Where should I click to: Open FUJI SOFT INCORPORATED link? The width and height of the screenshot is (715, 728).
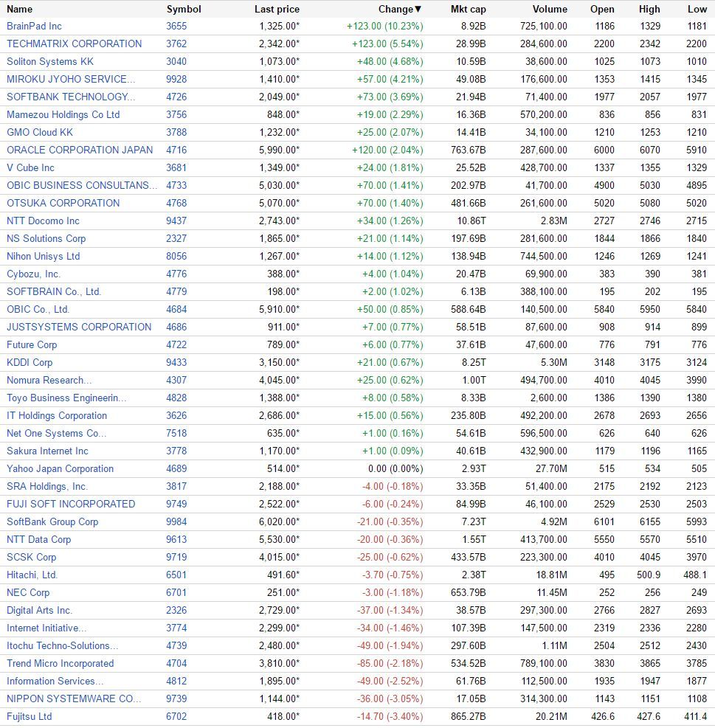(71, 504)
